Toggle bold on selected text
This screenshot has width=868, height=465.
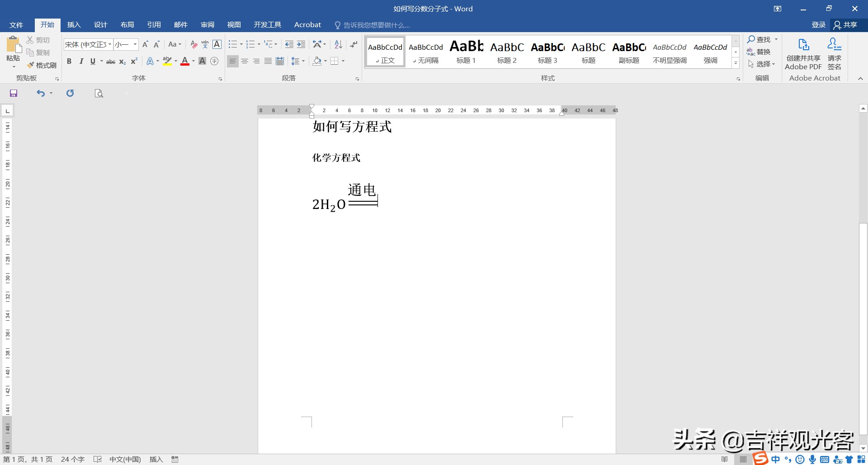[x=69, y=61]
